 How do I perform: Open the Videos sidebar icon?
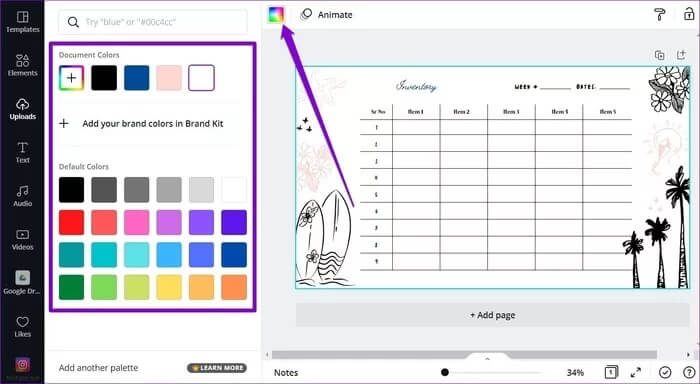pyautogui.click(x=22, y=240)
